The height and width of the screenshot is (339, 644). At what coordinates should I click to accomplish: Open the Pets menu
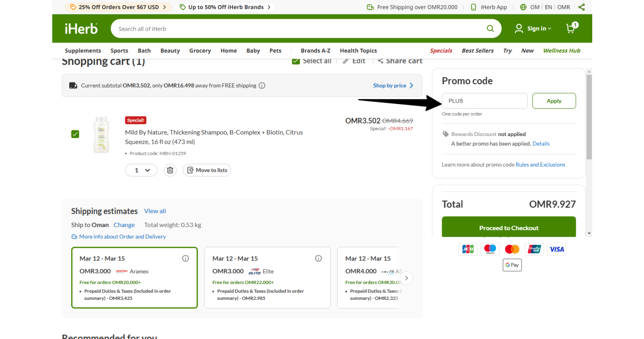coord(275,51)
